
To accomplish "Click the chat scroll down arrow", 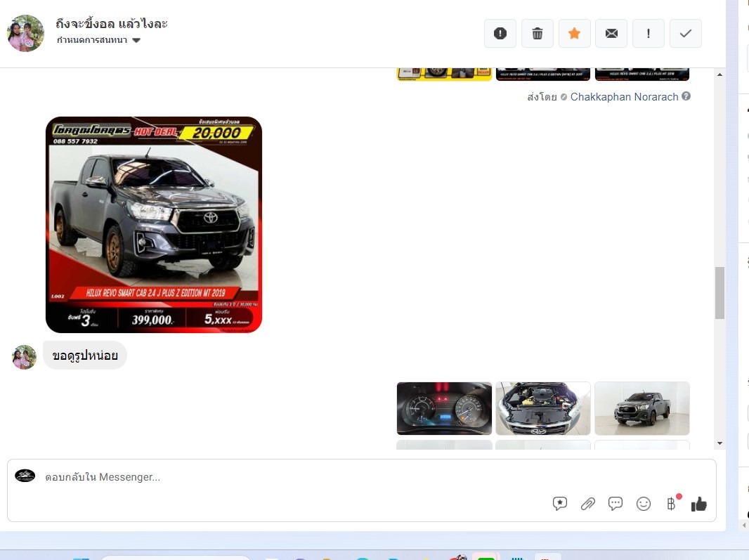I will click(720, 443).
